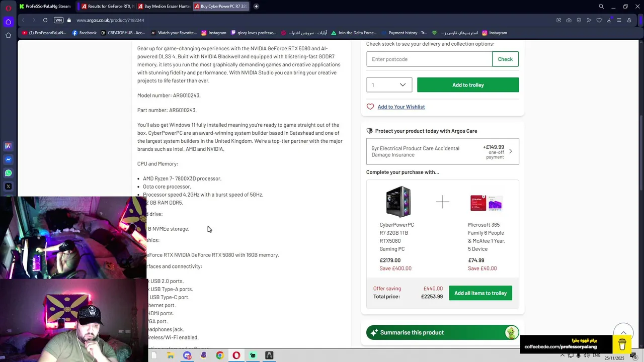Screen dimensions: 644x362
Task: Click the 'Model number: ARG010243.' text
Action: coord(169,96)
